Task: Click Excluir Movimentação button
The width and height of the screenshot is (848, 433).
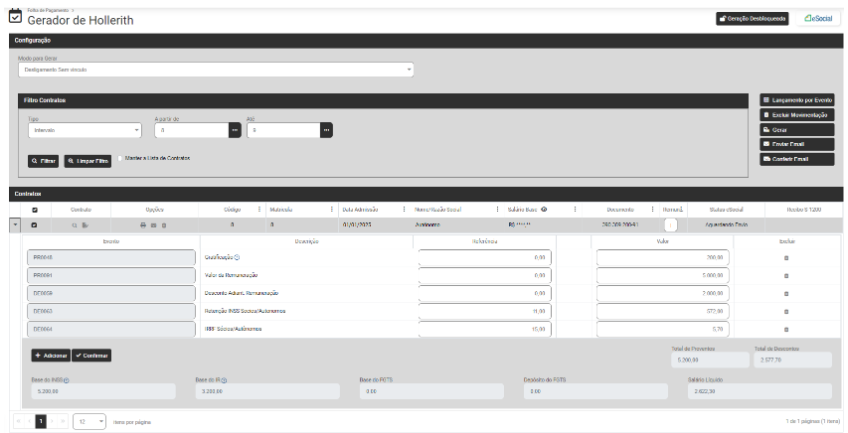Action: pos(797,115)
